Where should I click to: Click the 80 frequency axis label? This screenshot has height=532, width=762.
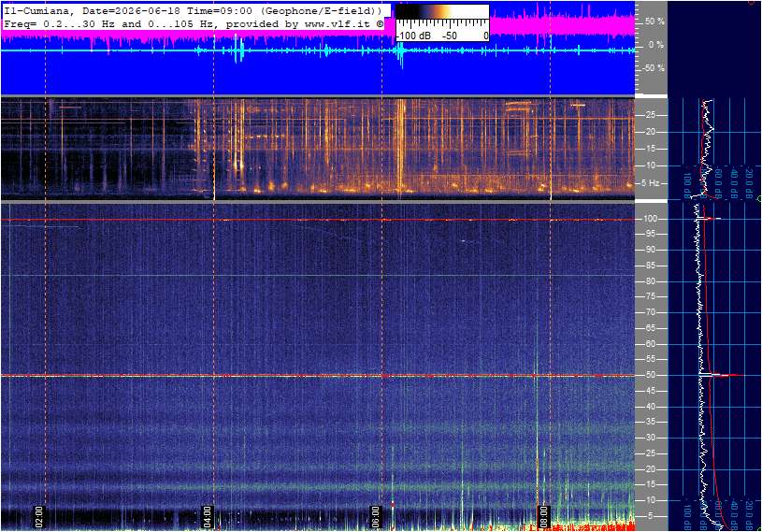tap(650, 281)
